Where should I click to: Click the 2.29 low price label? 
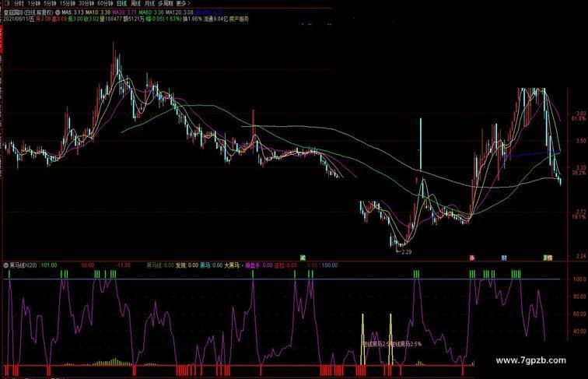pos(407,252)
